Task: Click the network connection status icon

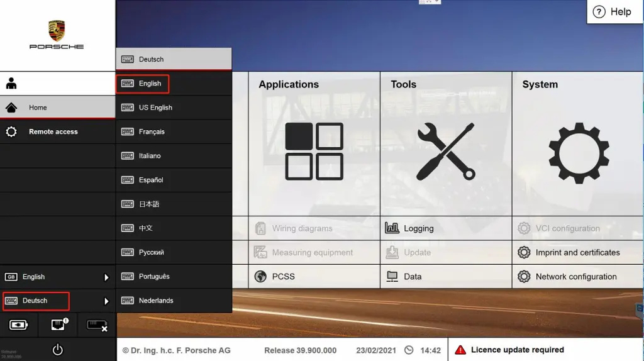Action: click(x=58, y=325)
